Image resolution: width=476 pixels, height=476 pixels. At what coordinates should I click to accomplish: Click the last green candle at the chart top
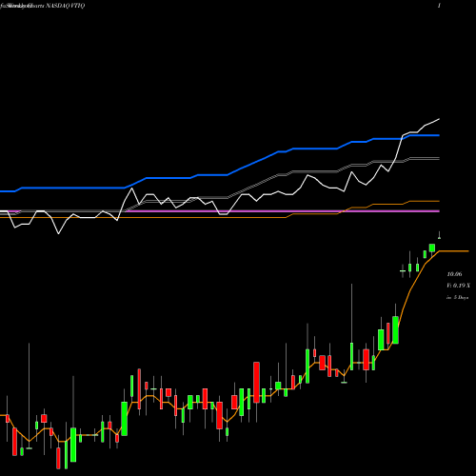coord(440,238)
